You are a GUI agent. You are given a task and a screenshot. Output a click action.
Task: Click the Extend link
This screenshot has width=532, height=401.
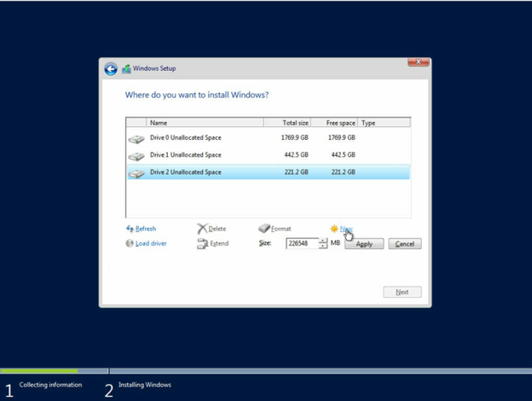[x=219, y=243]
